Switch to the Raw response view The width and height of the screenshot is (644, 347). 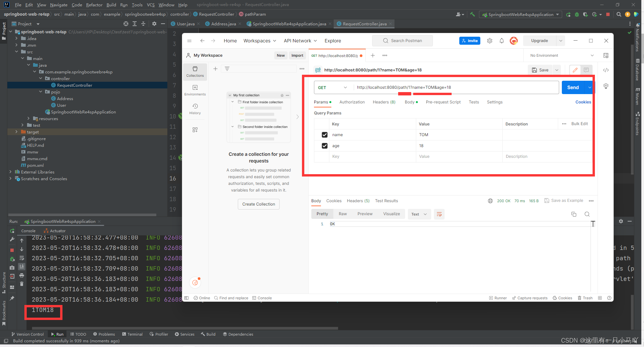pyautogui.click(x=343, y=214)
